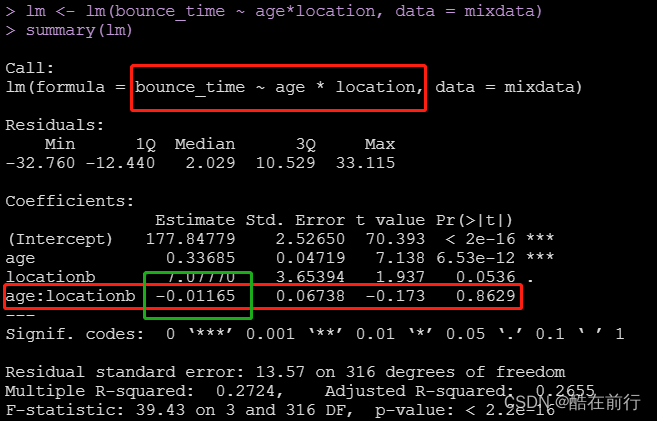Click the '3Q' residual column header

[305, 145]
